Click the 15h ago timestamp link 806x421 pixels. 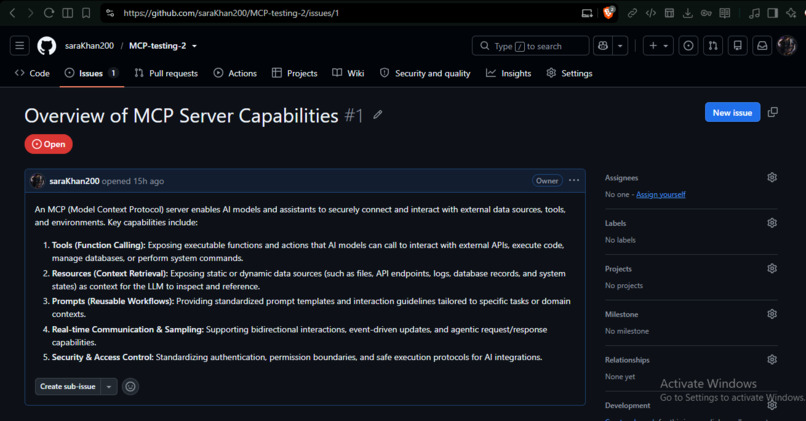149,181
